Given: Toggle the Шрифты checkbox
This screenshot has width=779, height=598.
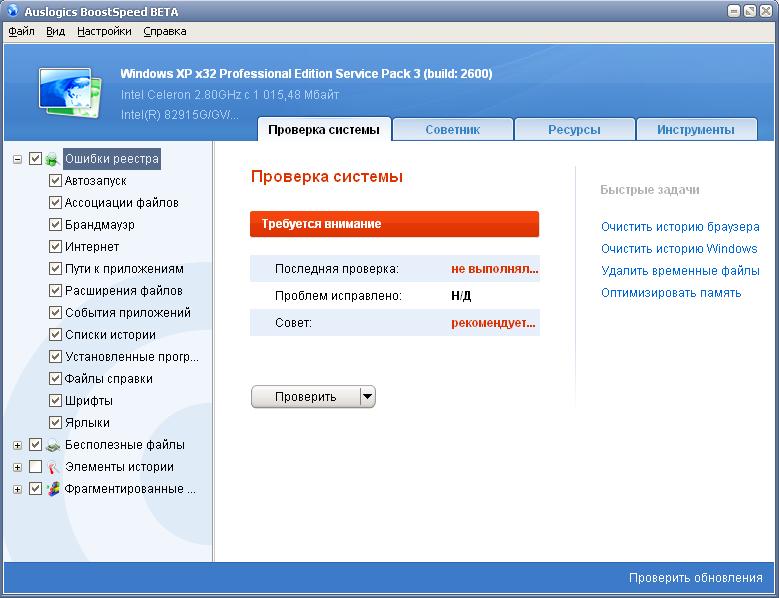Looking at the screenshot, I should click(56, 401).
